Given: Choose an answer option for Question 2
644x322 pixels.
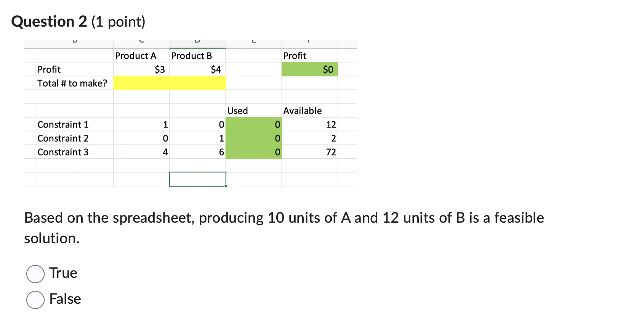Looking at the screenshot, I should (35, 273).
